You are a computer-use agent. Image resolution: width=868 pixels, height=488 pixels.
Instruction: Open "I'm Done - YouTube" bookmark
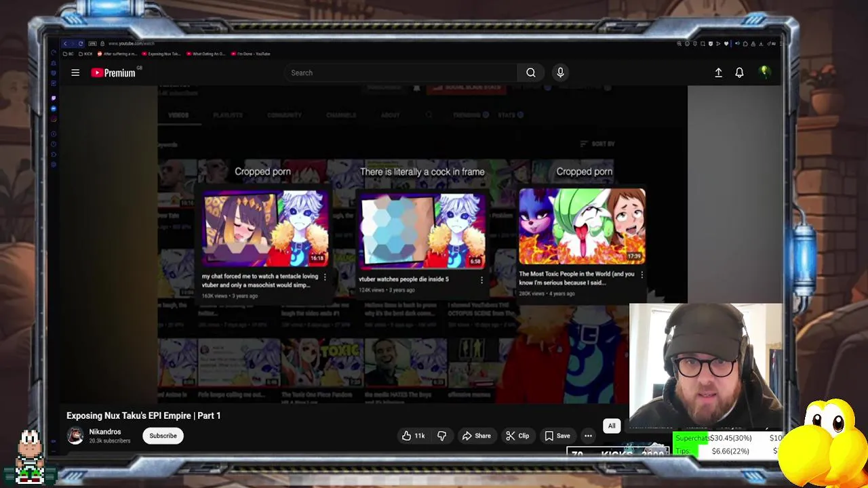point(251,54)
